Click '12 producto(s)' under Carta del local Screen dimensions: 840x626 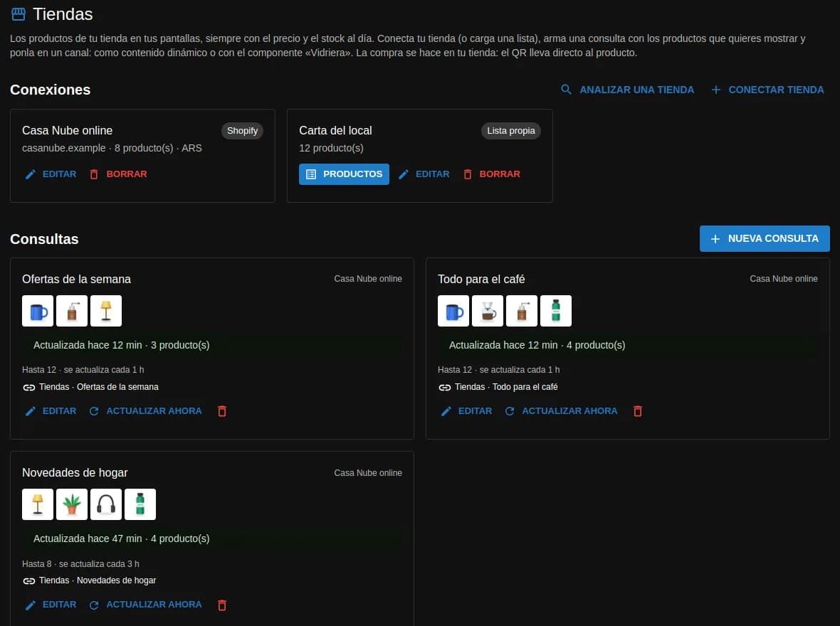pos(331,148)
